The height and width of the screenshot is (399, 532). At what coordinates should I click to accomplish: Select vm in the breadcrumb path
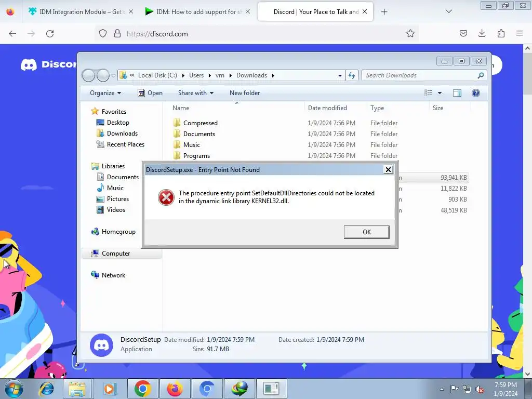point(220,75)
